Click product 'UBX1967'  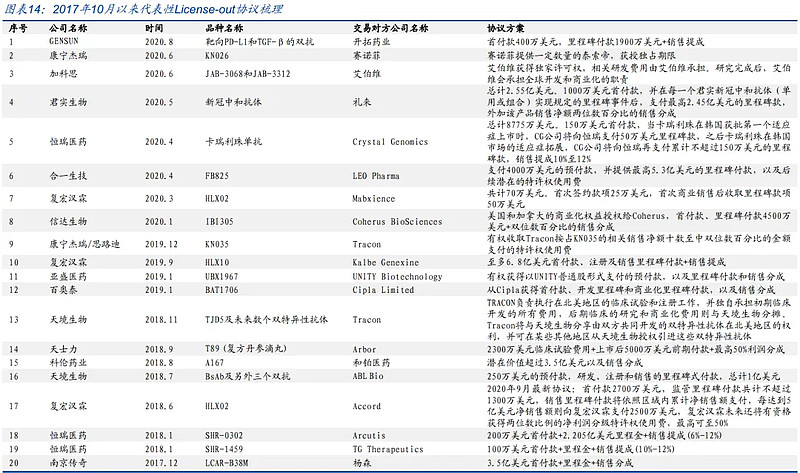221,276
